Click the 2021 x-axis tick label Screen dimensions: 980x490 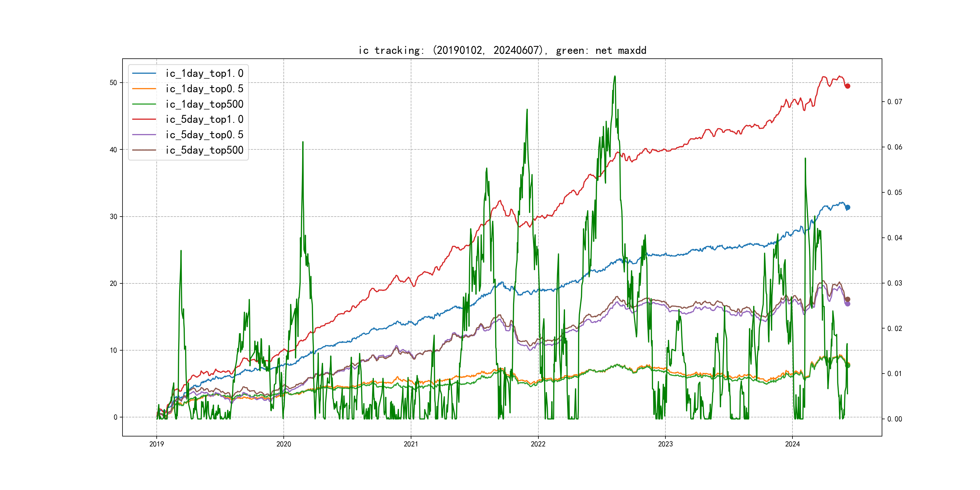tap(410, 444)
